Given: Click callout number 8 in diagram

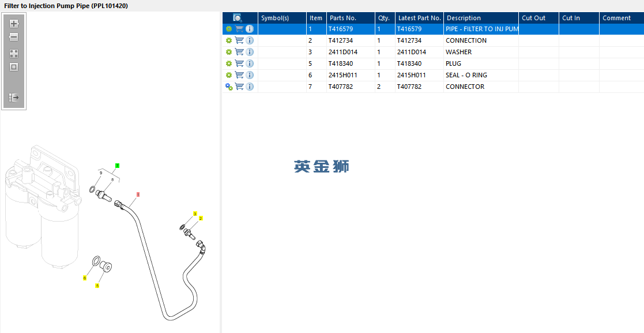Looking at the screenshot, I should tap(112, 179).
